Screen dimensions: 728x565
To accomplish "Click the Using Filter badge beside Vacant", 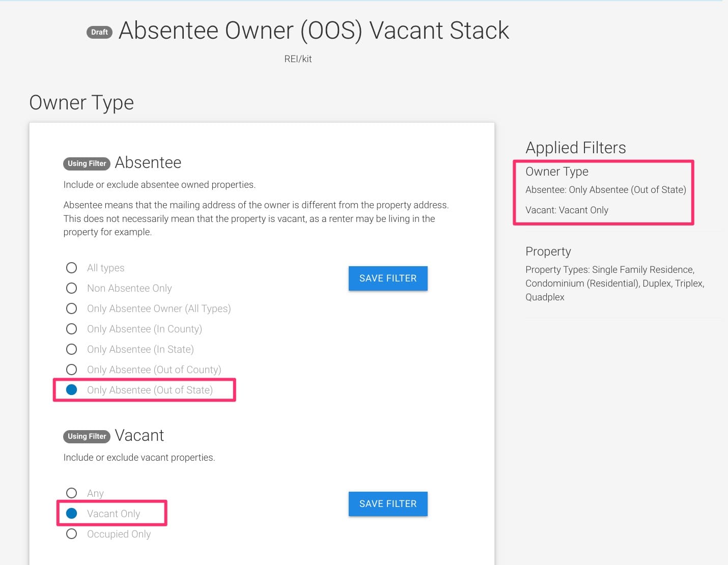I will pos(87,436).
